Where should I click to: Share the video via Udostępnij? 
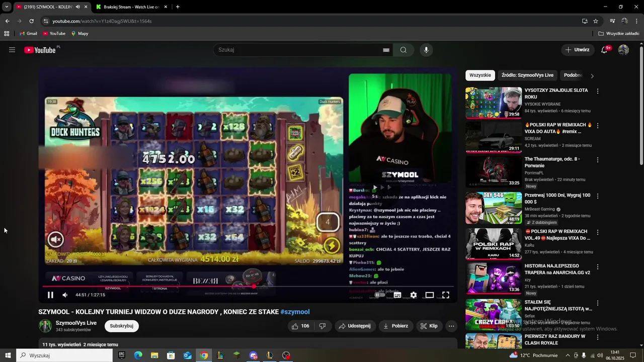click(x=355, y=326)
